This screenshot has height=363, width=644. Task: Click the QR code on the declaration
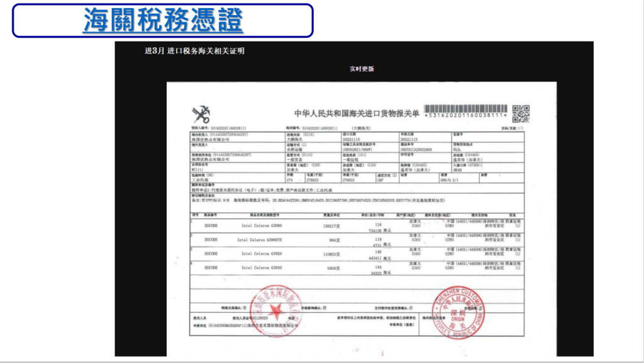pyautogui.click(x=521, y=113)
